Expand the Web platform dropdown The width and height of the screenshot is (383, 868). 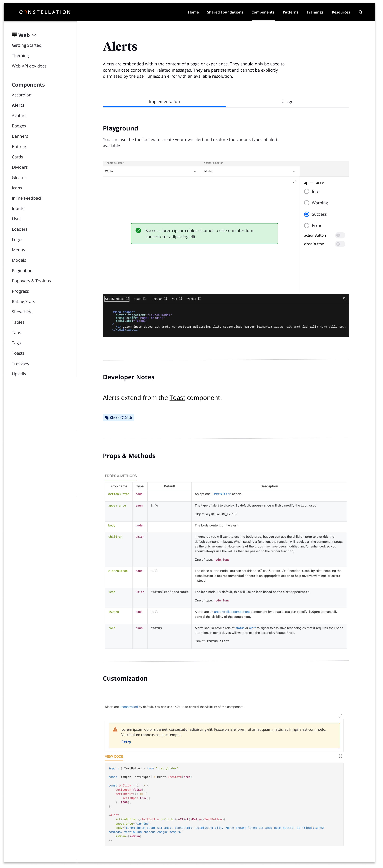point(24,35)
